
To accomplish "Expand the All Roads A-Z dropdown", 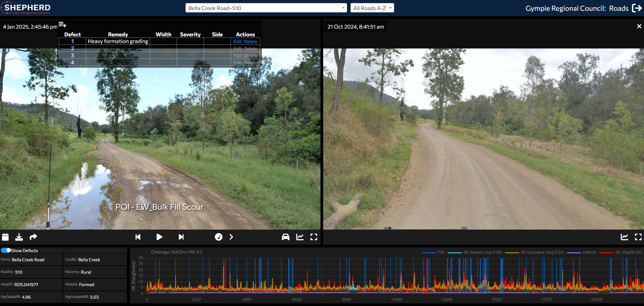I will [372, 8].
